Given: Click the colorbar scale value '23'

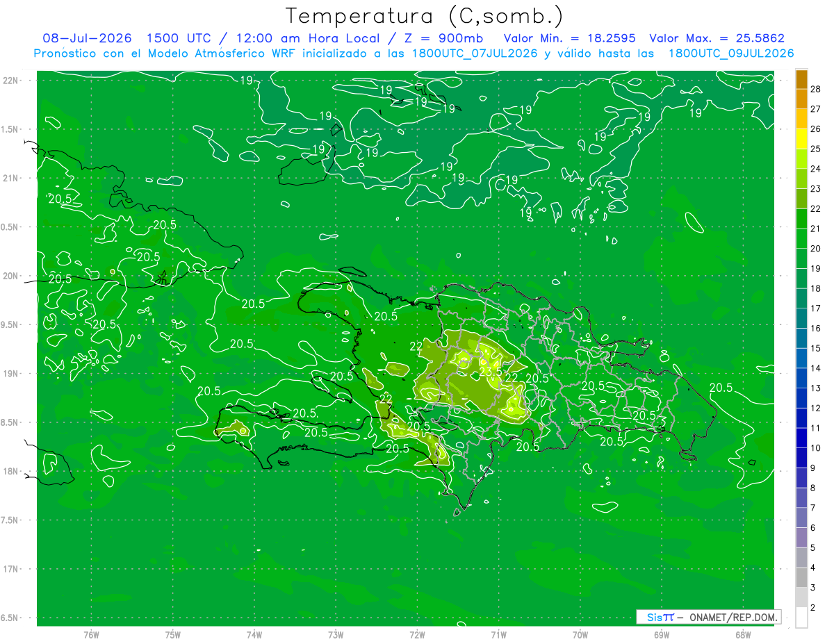Looking at the screenshot, I should click(x=816, y=188).
